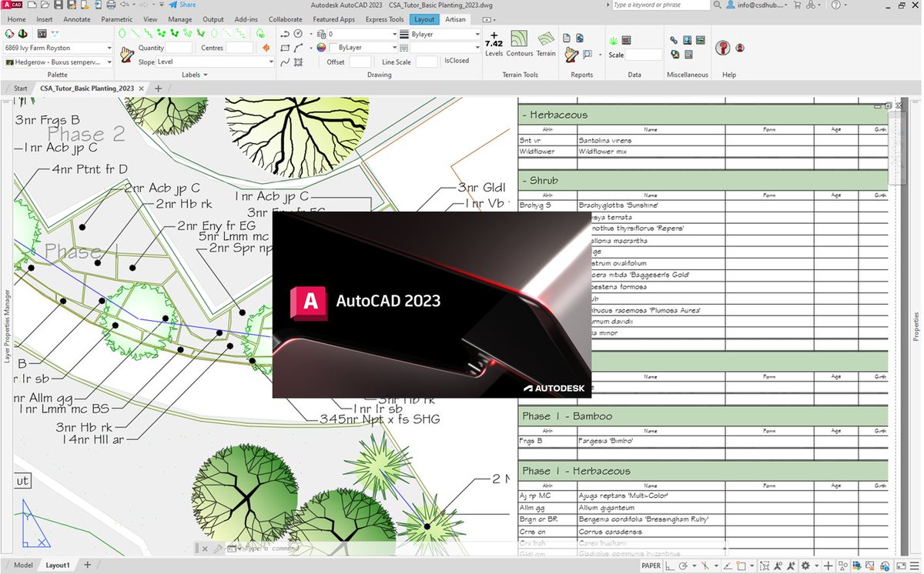This screenshot has width=924, height=574.
Task: Select the magnifier icon in Reports panel
Action: (586, 54)
